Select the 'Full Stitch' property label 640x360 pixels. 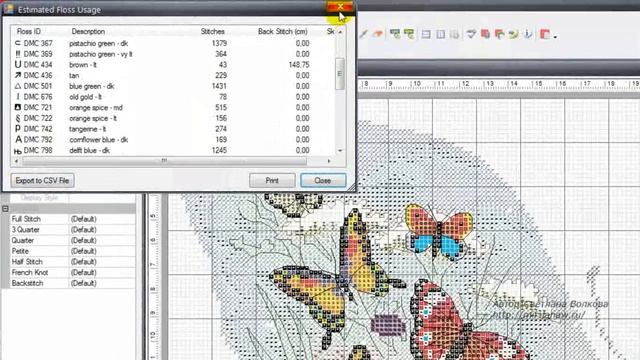(x=26, y=219)
